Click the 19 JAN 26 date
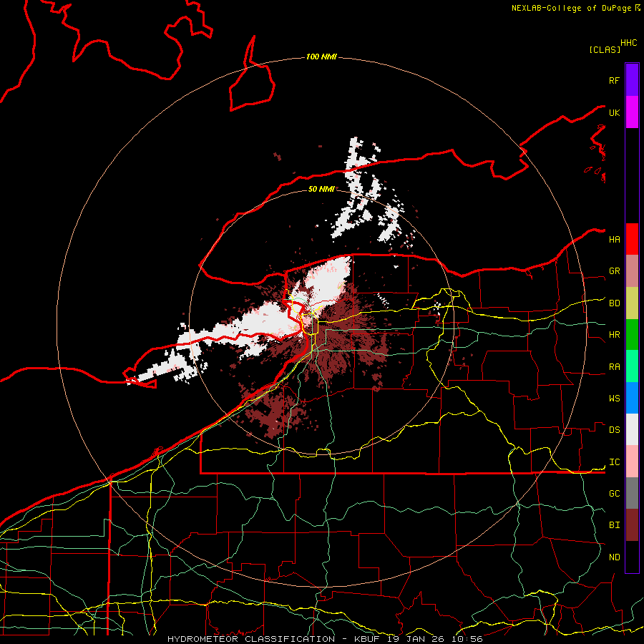 point(416,639)
